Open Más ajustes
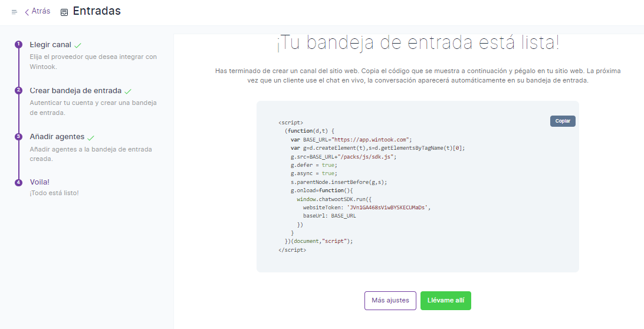The image size is (644, 329). [390, 301]
